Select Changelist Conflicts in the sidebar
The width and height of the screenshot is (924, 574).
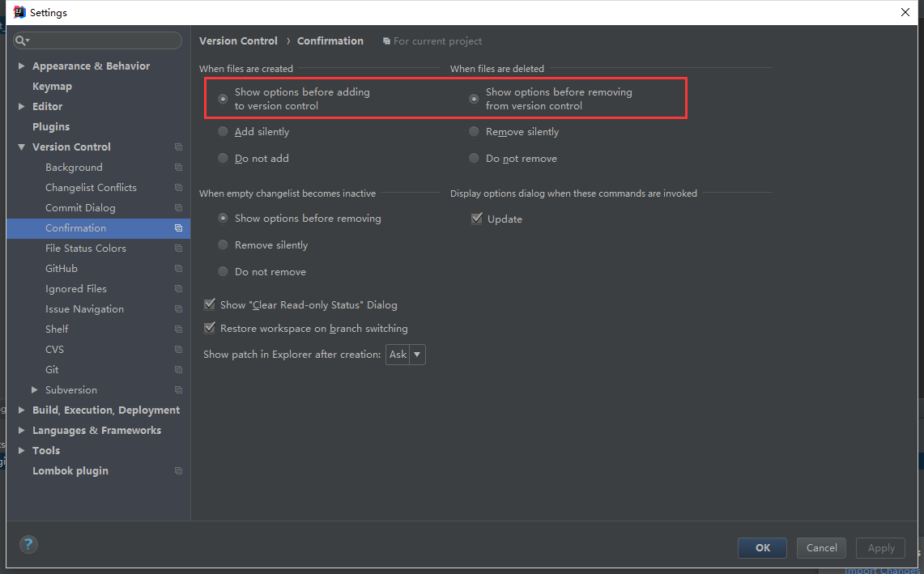click(x=91, y=188)
